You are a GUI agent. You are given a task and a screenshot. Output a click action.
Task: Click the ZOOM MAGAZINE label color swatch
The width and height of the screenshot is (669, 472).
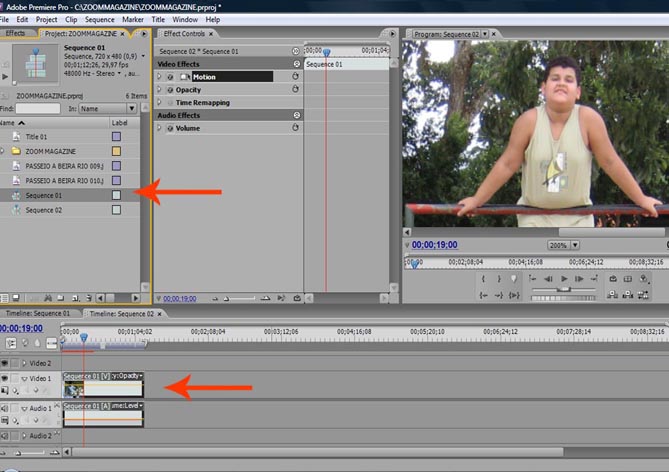click(116, 151)
